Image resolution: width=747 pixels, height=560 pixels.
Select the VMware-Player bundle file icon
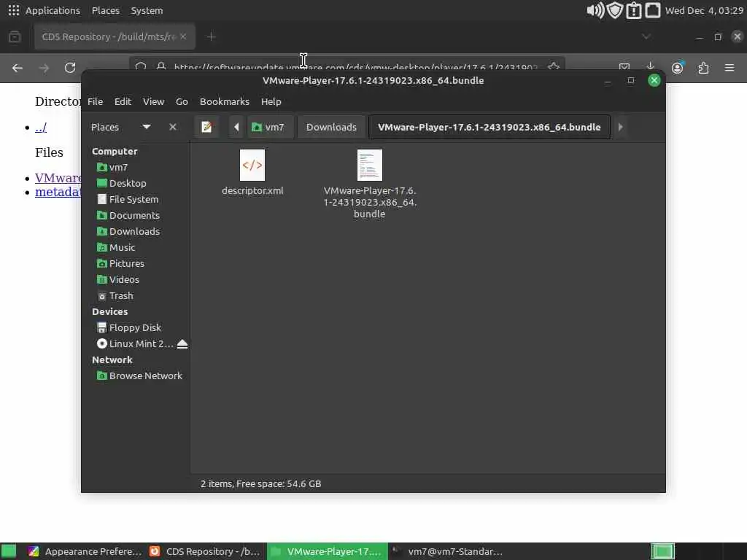click(370, 165)
